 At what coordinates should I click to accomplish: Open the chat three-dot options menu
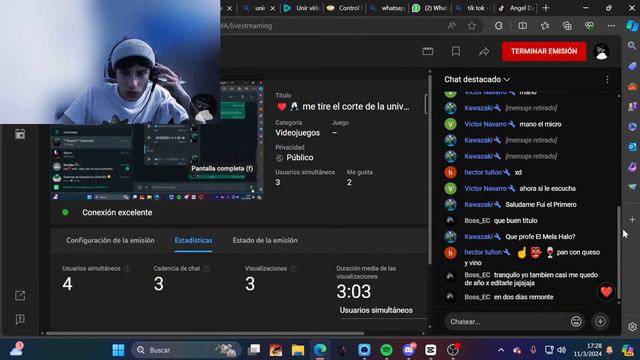[x=607, y=80]
